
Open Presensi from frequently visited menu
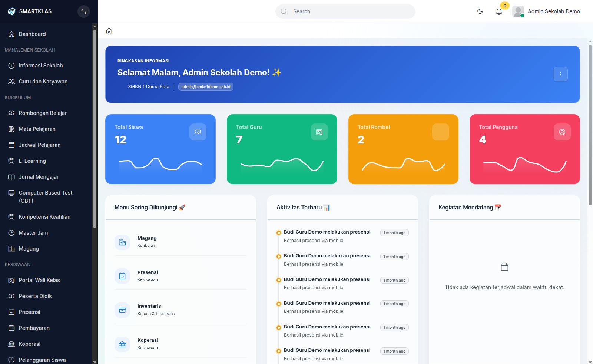pyautogui.click(x=180, y=276)
